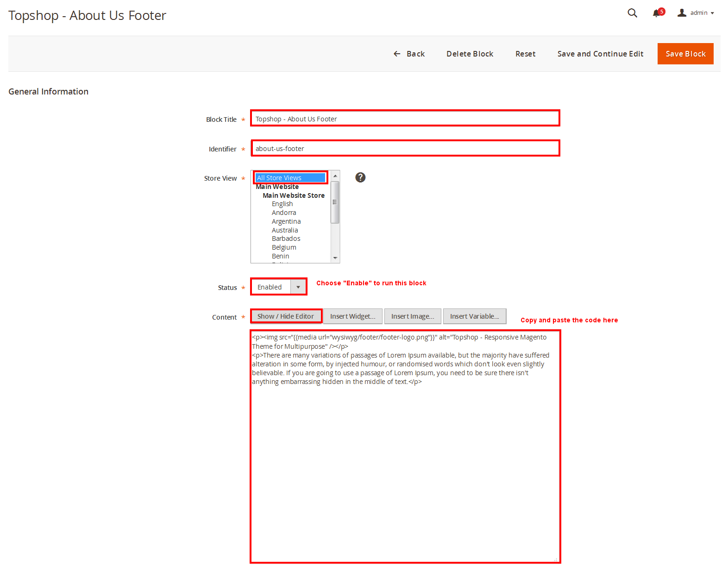This screenshot has width=728, height=572.
Task: Select All Store Views in list
Action: point(290,178)
